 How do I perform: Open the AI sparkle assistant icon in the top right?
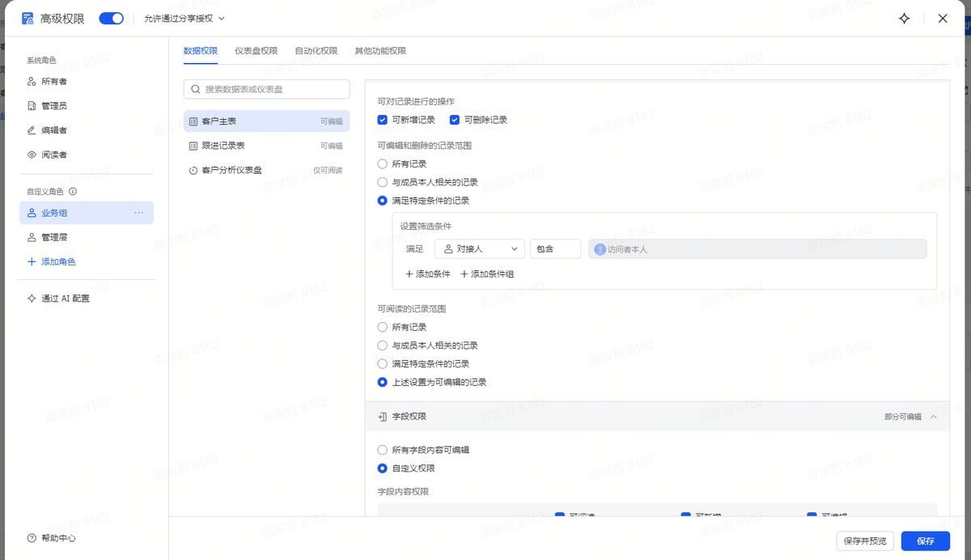pyautogui.click(x=905, y=18)
